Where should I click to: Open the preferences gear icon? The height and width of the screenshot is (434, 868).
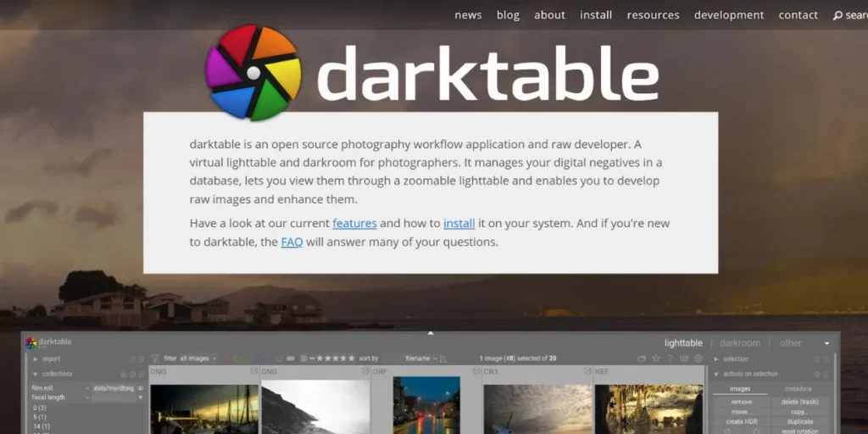coord(698,359)
